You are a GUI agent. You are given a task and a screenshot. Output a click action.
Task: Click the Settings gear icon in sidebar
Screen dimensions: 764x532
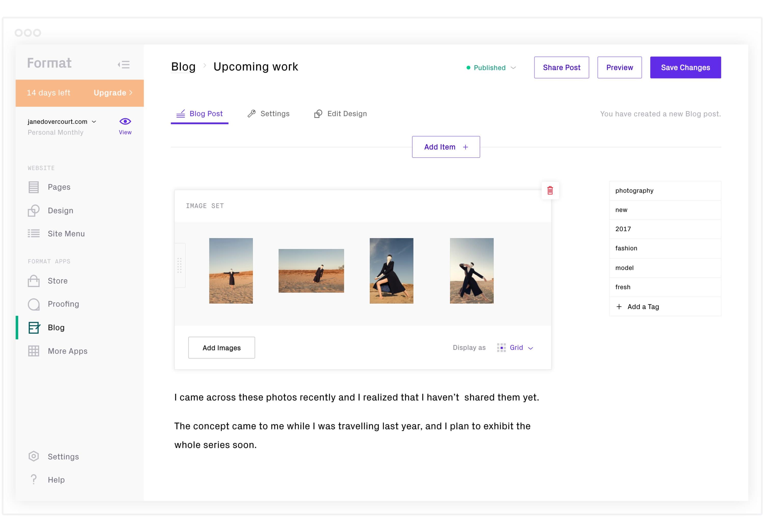33,456
